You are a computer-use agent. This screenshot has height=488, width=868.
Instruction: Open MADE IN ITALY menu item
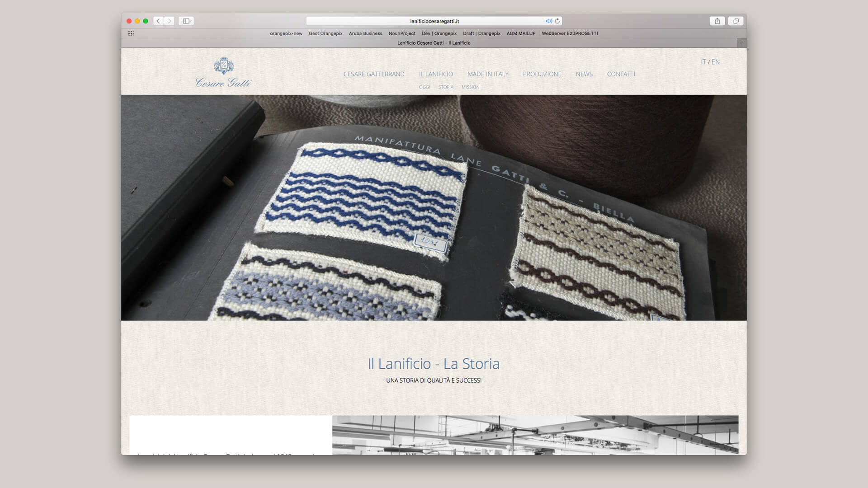[488, 74]
